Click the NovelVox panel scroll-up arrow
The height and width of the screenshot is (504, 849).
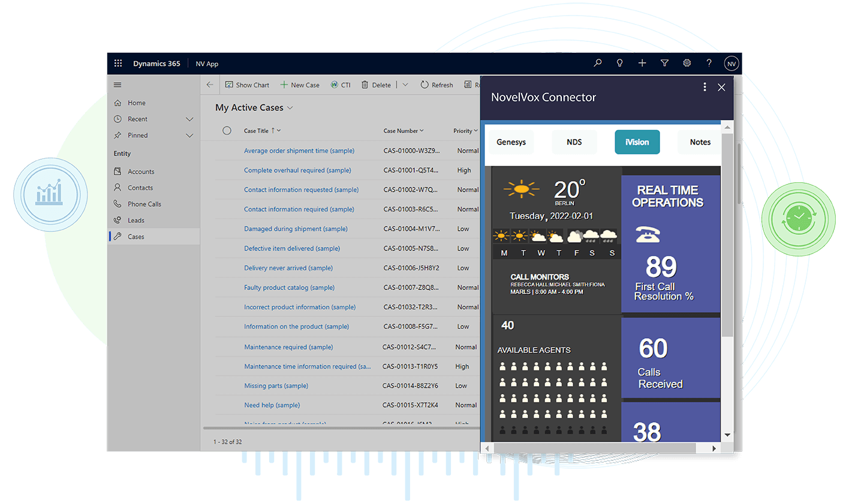pyautogui.click(x=727, y=128)
